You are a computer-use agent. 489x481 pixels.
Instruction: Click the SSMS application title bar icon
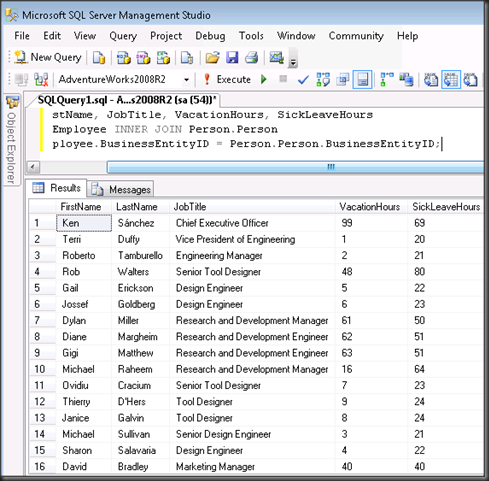pyautogui.click(x=12, y=15)
